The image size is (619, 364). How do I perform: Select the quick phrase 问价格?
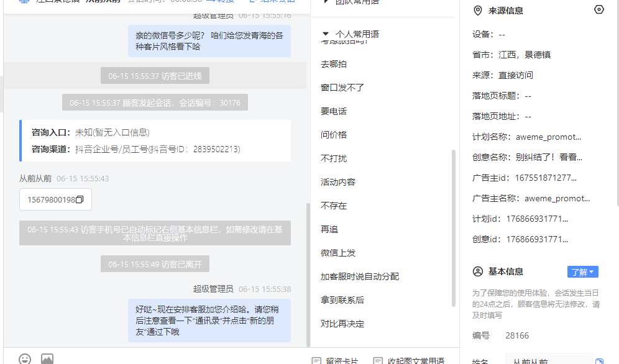(334, 135)
